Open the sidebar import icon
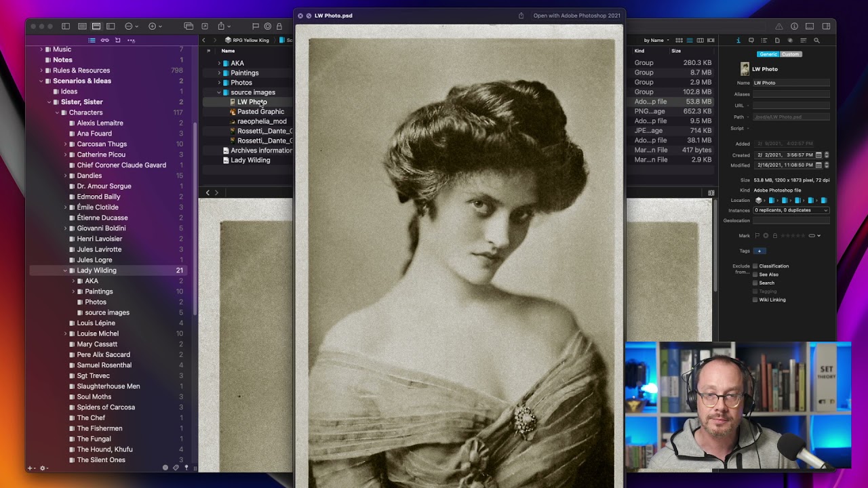 tap(117, 40)
